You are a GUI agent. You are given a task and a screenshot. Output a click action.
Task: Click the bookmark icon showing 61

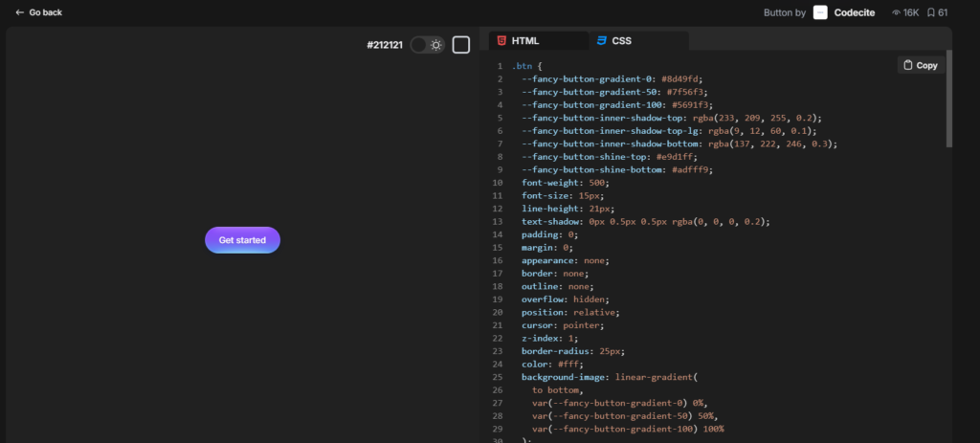(x=930, y=12)
